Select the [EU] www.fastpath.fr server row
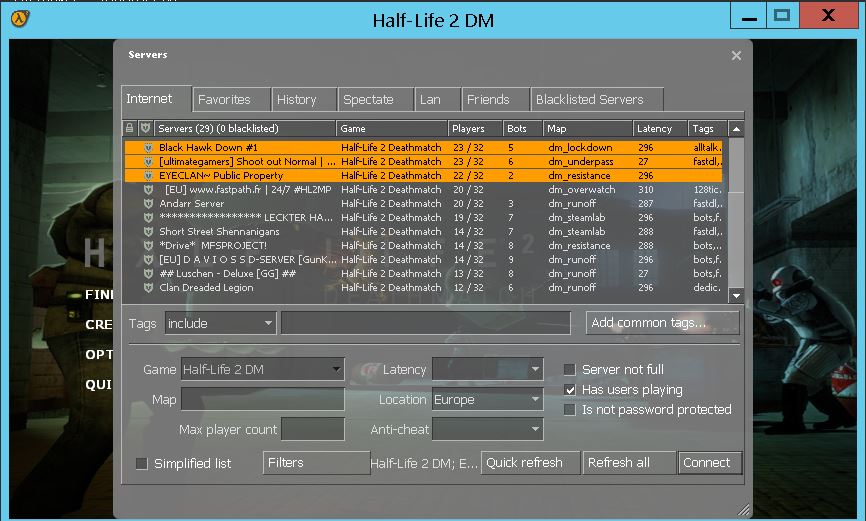 (x=423, y=190)
